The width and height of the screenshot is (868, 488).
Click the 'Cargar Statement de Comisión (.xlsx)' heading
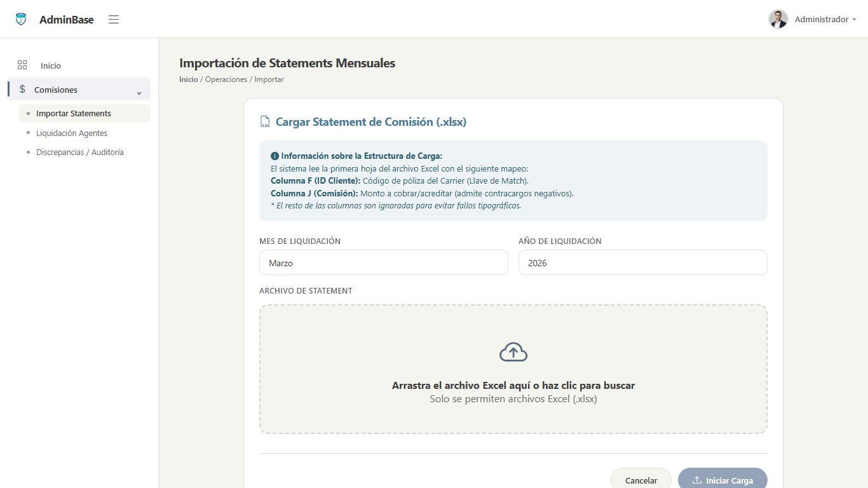coord(371,122)
